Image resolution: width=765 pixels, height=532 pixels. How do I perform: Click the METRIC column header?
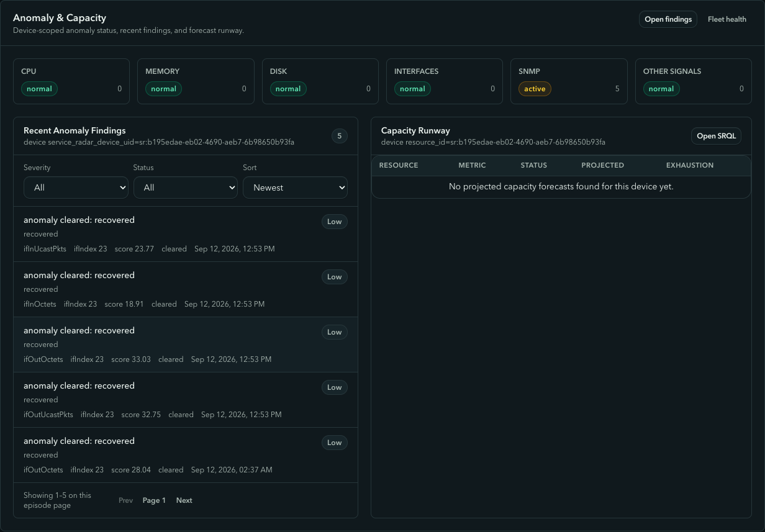pos(472,165)
